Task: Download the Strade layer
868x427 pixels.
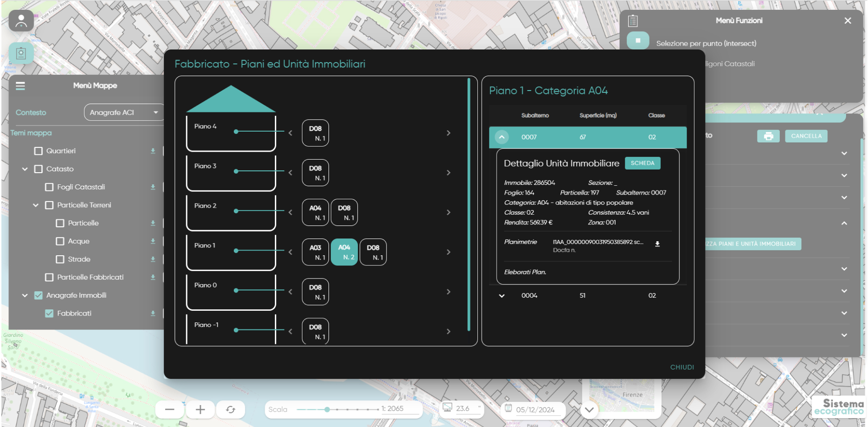Action: tap(153, 259)
